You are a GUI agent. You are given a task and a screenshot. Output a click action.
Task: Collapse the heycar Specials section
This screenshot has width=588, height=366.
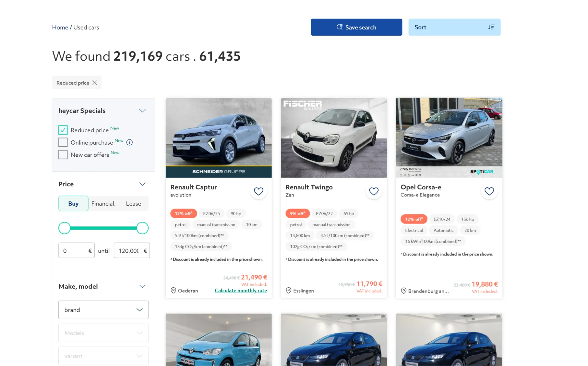[x=142, y=111]
